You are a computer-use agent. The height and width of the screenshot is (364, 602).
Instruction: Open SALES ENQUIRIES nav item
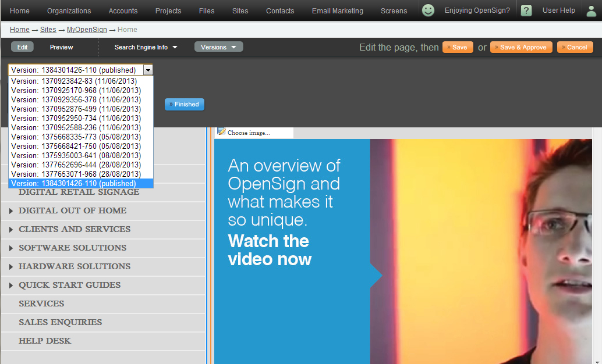(61, 322)
